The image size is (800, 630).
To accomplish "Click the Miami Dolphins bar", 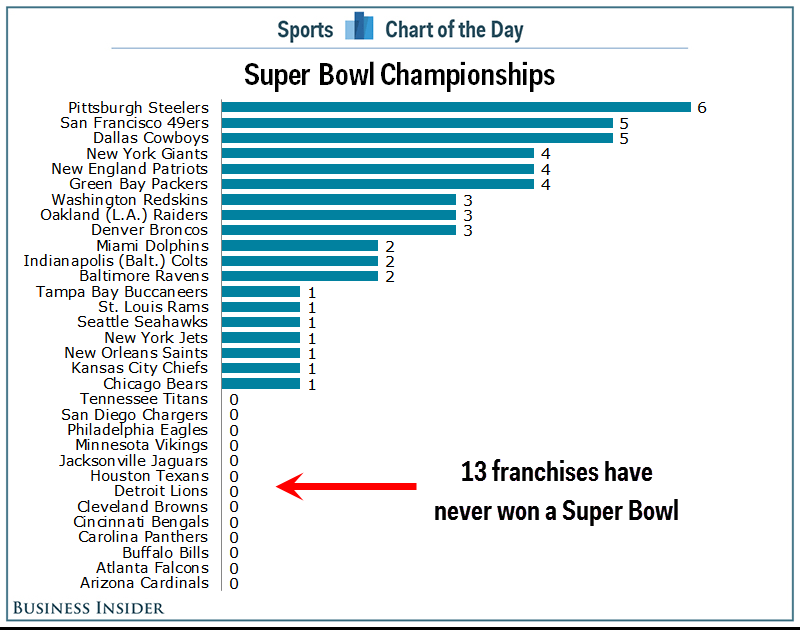I will (300, 246).
